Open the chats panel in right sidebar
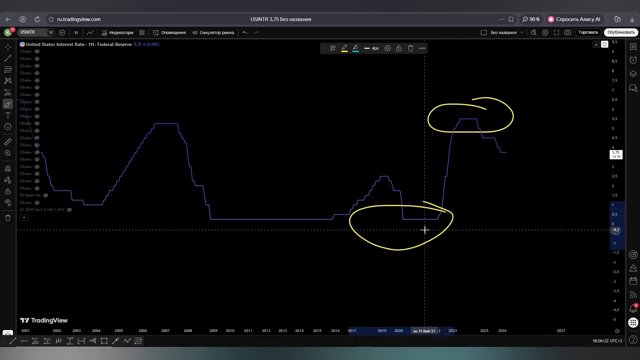Image resolution: width=640 pixels, height=360 pixels. pos(633,88)
